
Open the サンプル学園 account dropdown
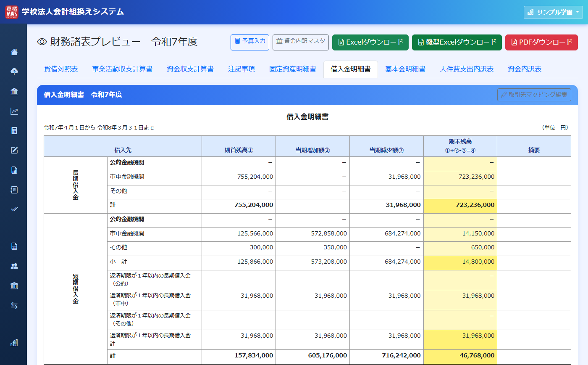[553, 12]
